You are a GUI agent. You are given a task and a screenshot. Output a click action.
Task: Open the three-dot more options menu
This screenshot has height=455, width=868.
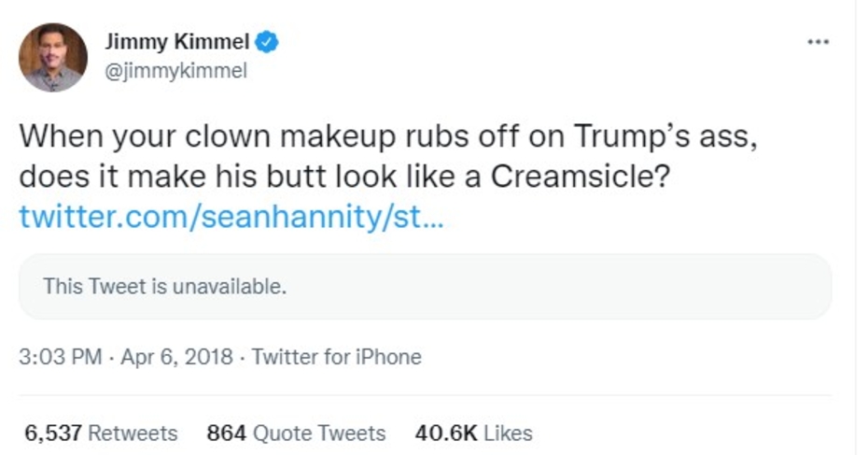(x=819, y=42)
